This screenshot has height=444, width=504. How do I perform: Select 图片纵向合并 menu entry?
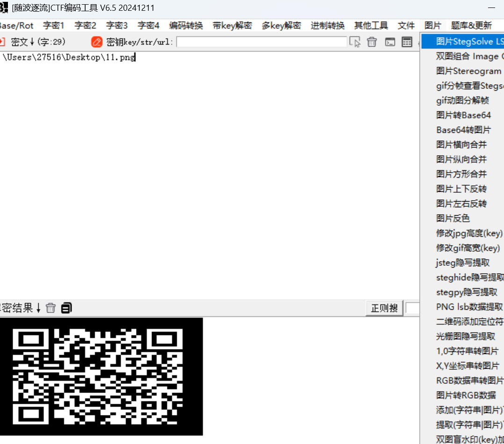tap(462, 159)
